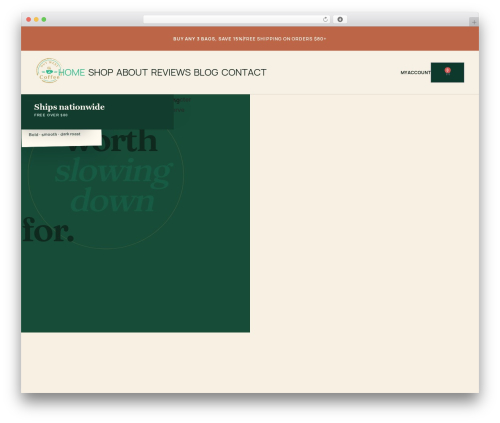500x423 pixels.
Task: Click the yellow minimize window button
Action: coord(36,20)
